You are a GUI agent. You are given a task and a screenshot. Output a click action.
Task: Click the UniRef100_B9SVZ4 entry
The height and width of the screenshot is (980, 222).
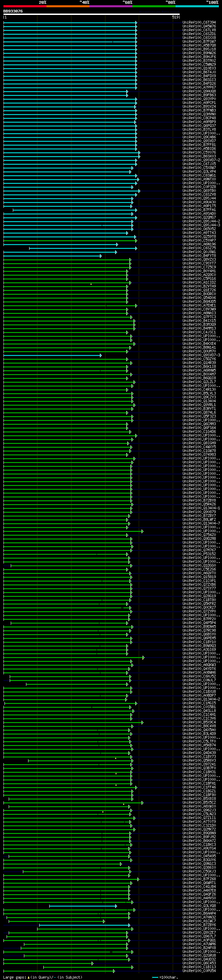point(199,106)
